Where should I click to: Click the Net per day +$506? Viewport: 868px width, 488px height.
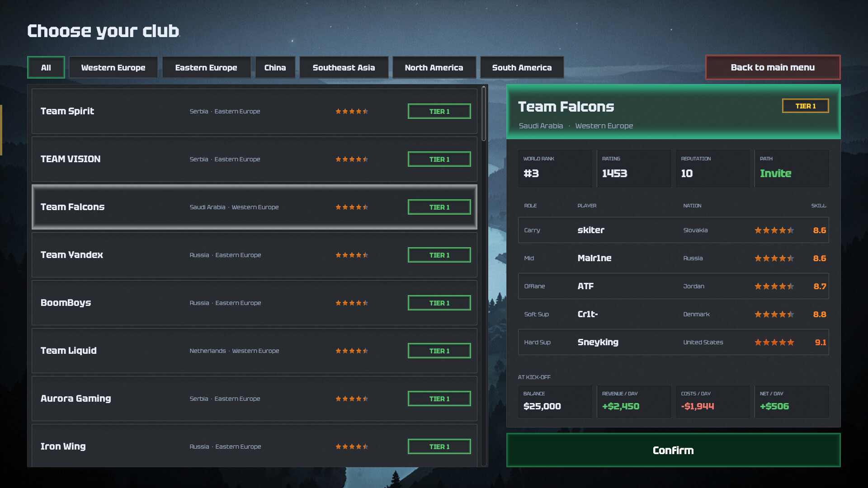(792, 401)
